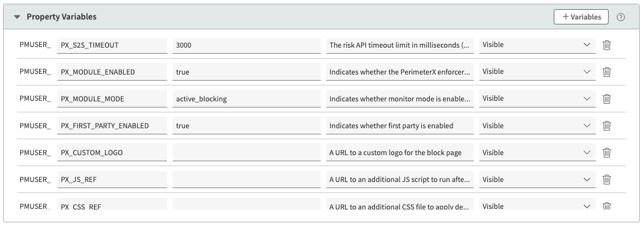This screenshot has height=226, width=644.
Task: Edit the first party enabled description field
Action: [x=399, y=126]
